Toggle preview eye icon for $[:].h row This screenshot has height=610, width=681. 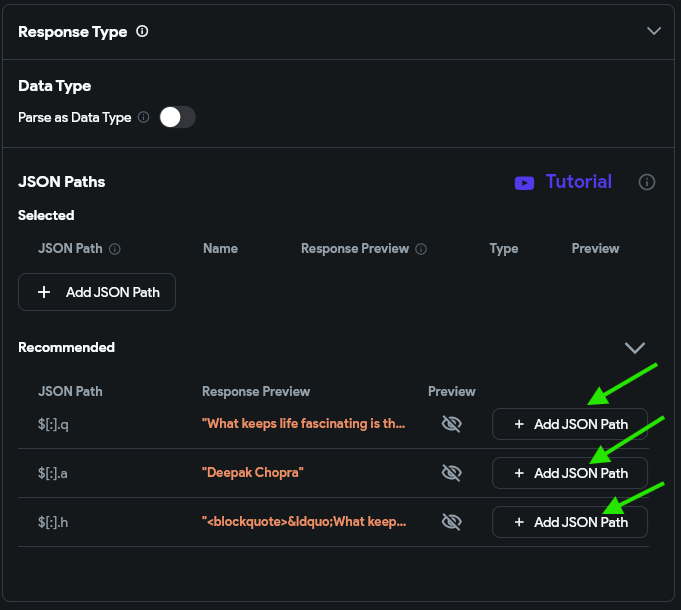(452, 521)
